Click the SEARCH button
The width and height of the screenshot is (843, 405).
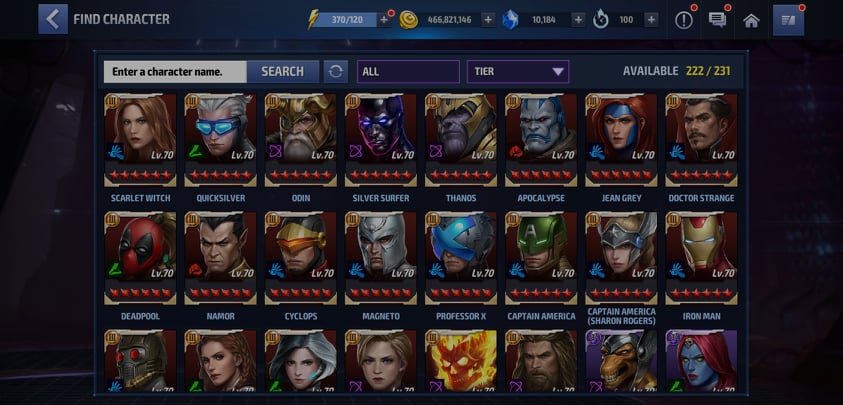tap(283, 72)
